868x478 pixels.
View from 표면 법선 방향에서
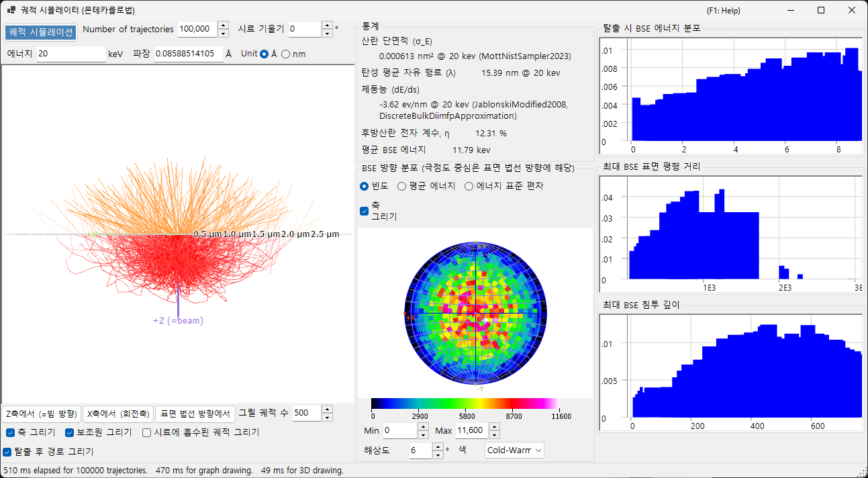point(196,414)
